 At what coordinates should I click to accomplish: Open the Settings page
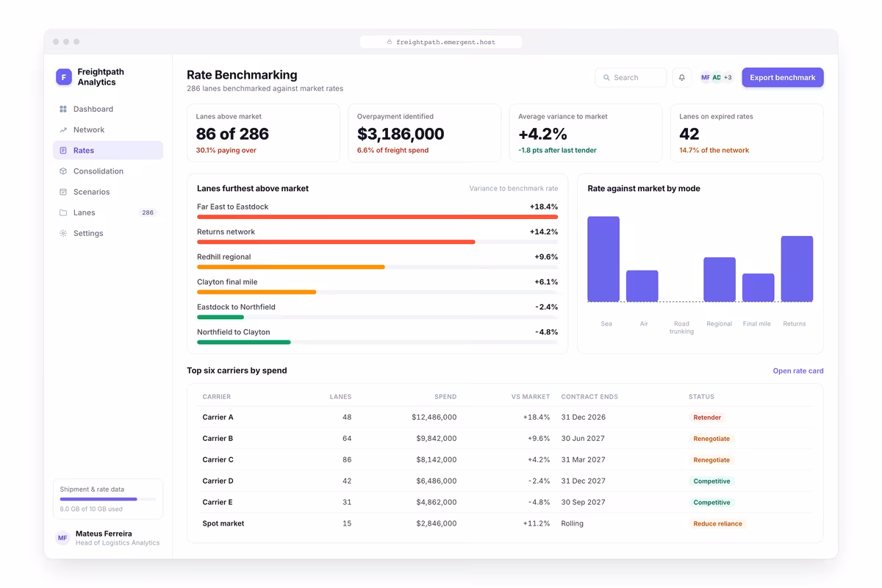click(108, 233)
